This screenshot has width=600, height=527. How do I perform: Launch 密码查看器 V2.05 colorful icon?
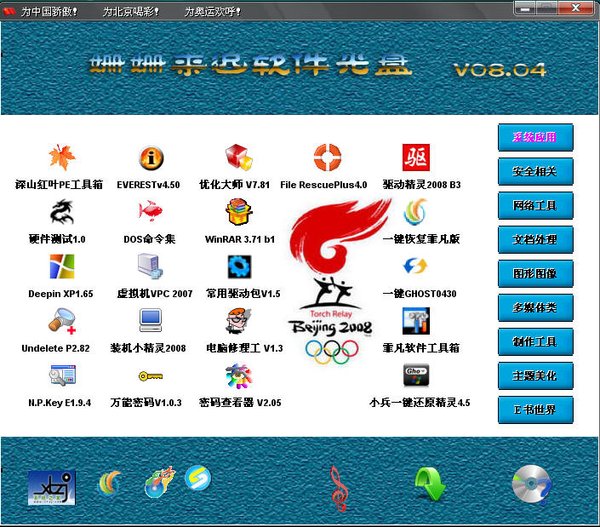239,375
